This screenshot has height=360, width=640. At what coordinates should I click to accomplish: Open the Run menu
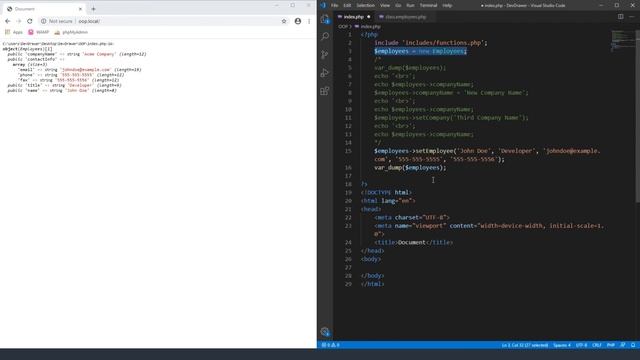(411, 5)
